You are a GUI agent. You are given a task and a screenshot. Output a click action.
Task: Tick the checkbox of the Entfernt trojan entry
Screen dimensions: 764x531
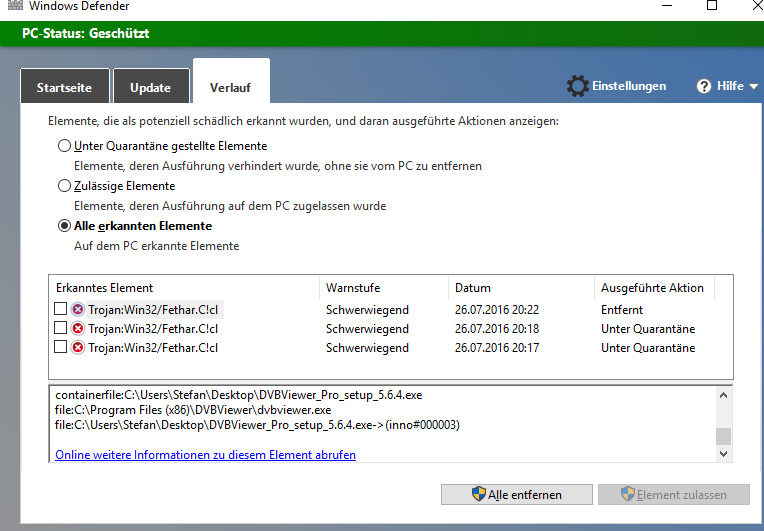(61, 310)
